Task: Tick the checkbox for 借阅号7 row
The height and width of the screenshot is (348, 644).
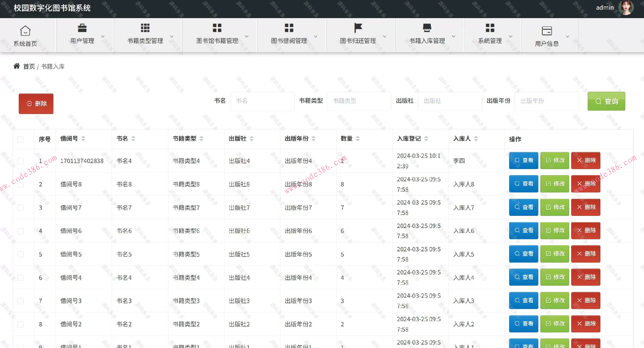Action: [20, 208]
